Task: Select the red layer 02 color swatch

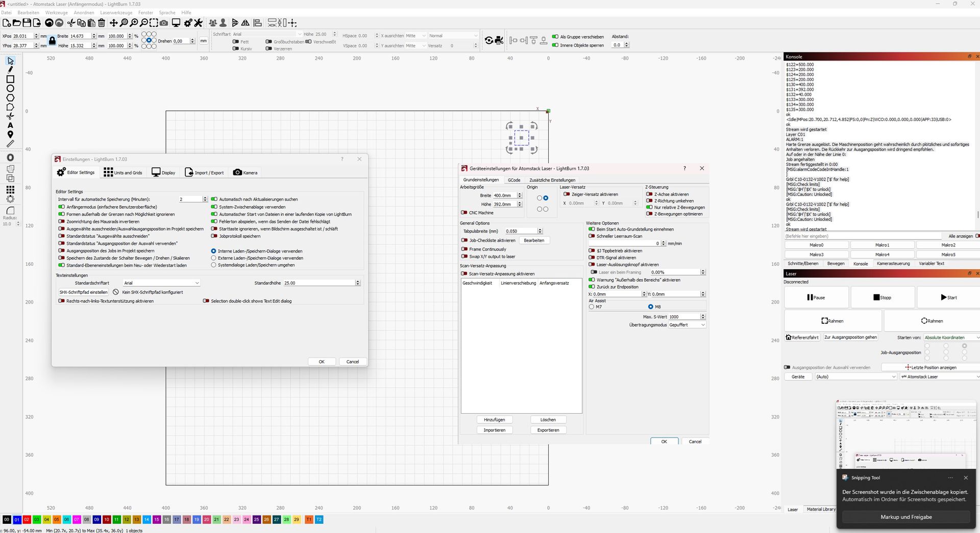Action: click(x=27, y=519)
